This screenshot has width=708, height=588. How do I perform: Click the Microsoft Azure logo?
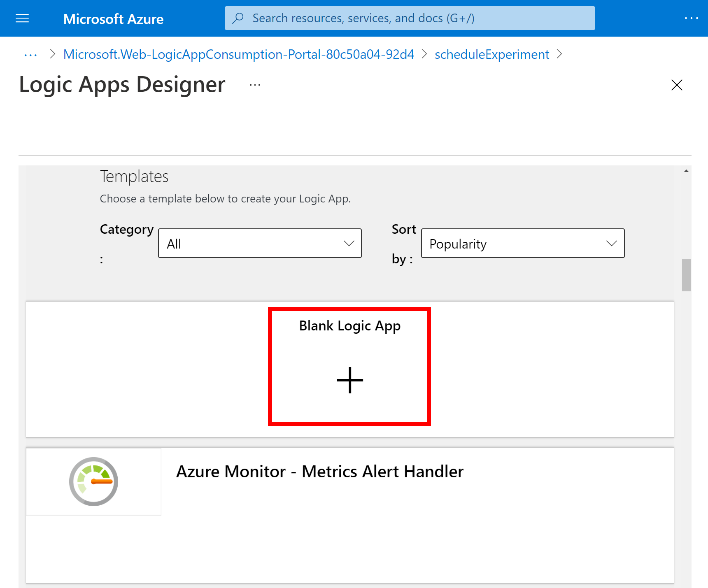[x=113, y=19]
